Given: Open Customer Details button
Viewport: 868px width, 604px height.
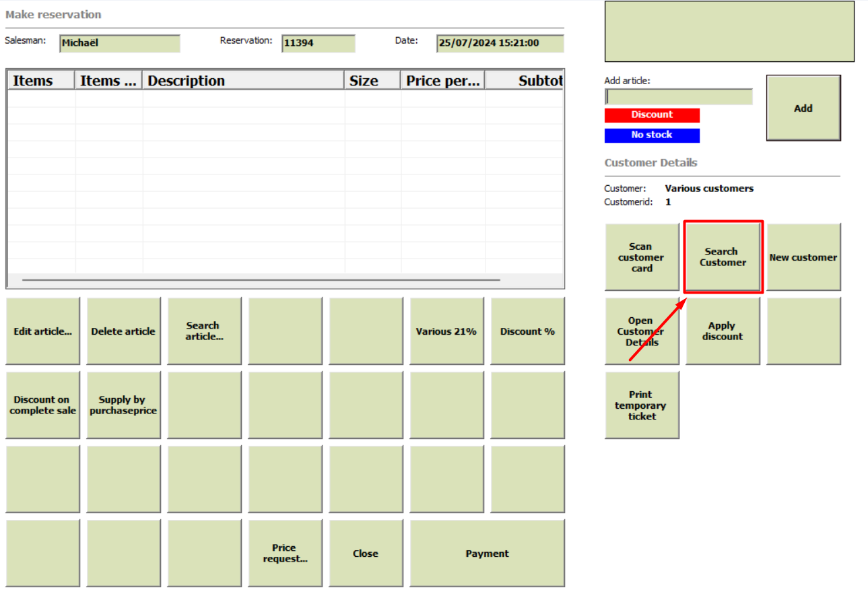Looking at the screenshot, I should 642,331.
